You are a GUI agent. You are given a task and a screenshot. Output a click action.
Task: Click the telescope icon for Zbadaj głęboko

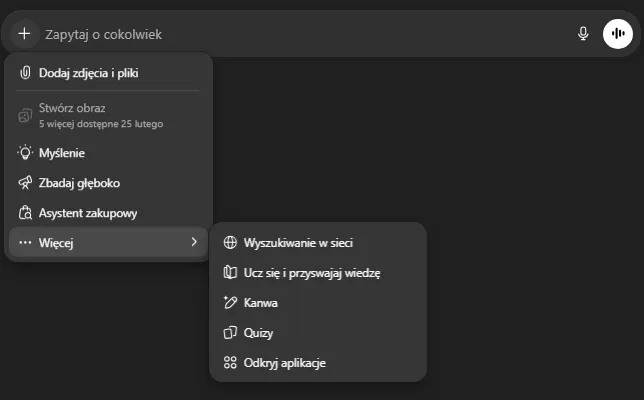[x=26, y=183]
